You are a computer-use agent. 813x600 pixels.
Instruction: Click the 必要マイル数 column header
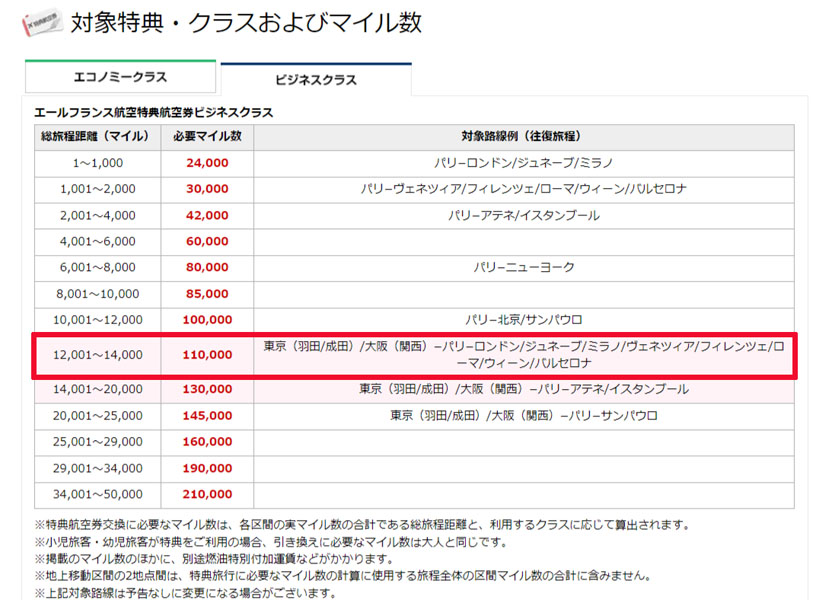pos(207,137)
